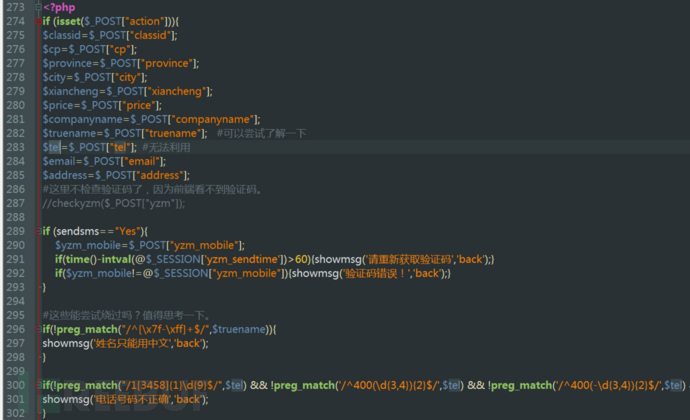Click the comment after the truename assignment
Viewport: 690px width, 420px height.
261,133
